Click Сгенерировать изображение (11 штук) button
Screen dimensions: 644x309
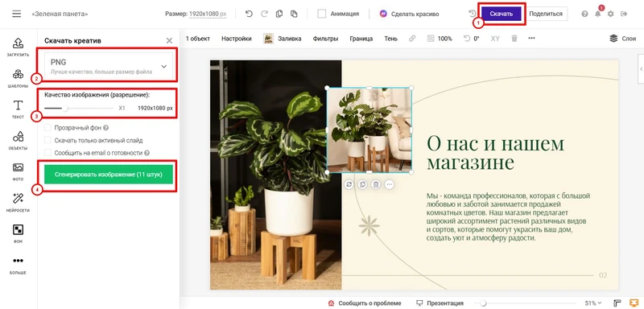(108, 175)
